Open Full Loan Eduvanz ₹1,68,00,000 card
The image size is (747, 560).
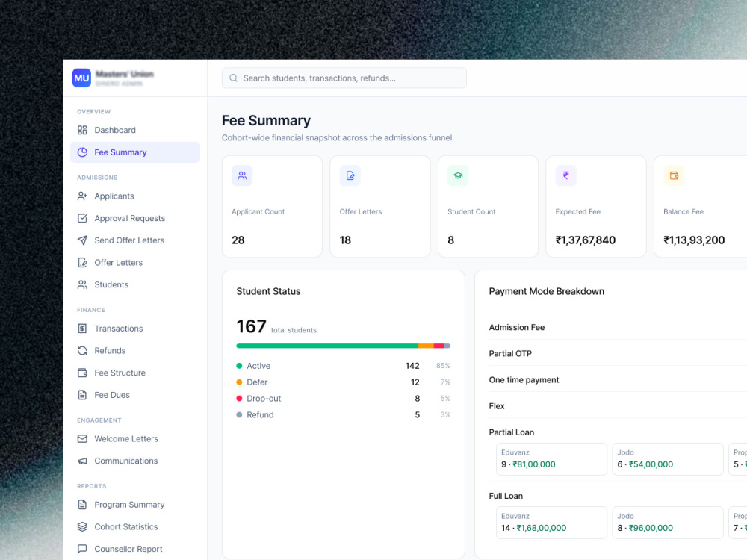pos(551,523)
